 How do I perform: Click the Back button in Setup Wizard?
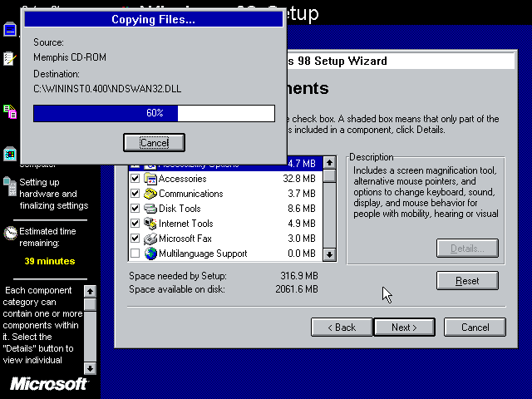(342, 327)
